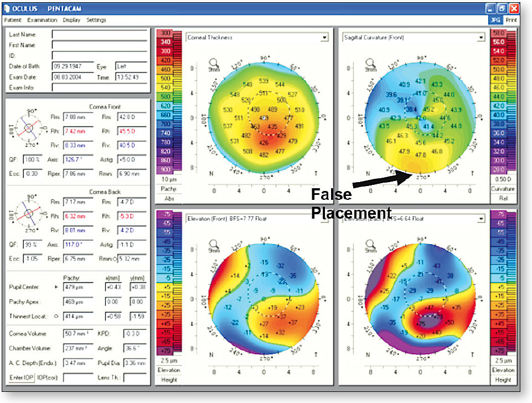Click the Print button
Image resolution: width=532 pixels, height=403 pixels.
512,19
